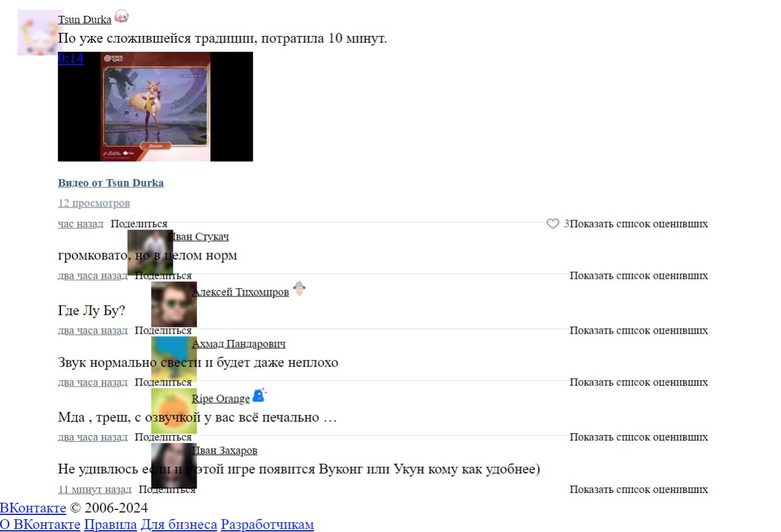The width and height of the screenshot is (781, 532).
Task: Show likers of the 'Где Лу Бу?' comment
Action: 639,331
